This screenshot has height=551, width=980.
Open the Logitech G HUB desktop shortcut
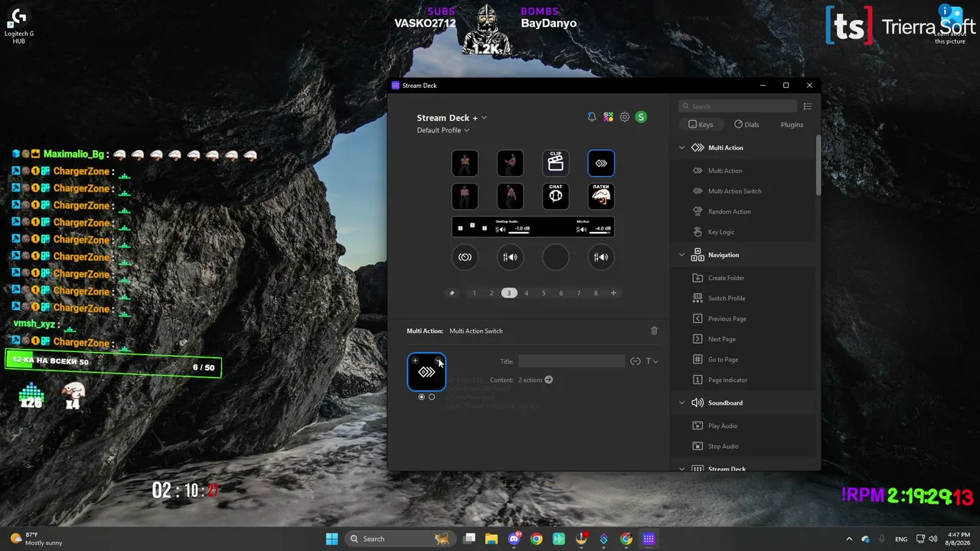[19, 25]
